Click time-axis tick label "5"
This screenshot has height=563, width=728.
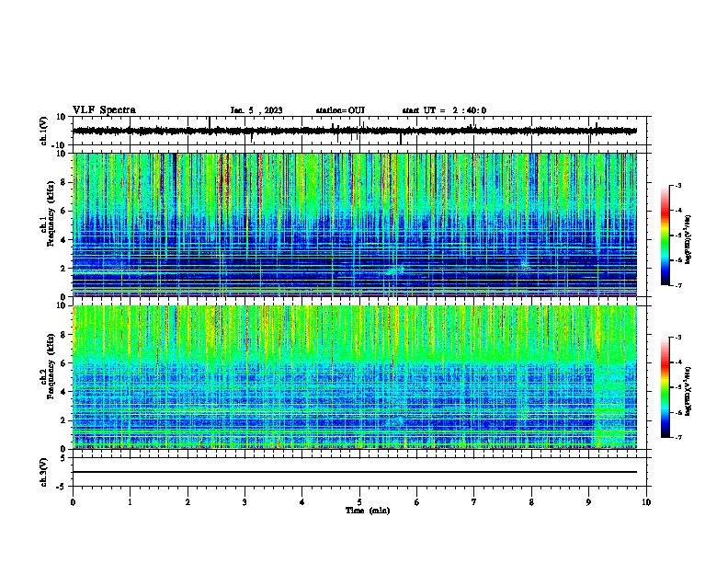coord(359,502)
